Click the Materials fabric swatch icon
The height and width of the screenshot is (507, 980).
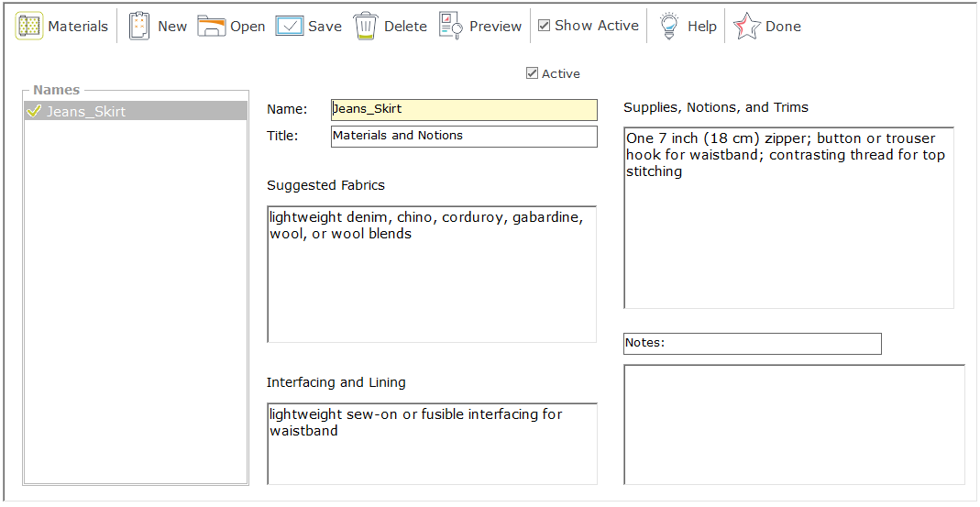point(29,27)
